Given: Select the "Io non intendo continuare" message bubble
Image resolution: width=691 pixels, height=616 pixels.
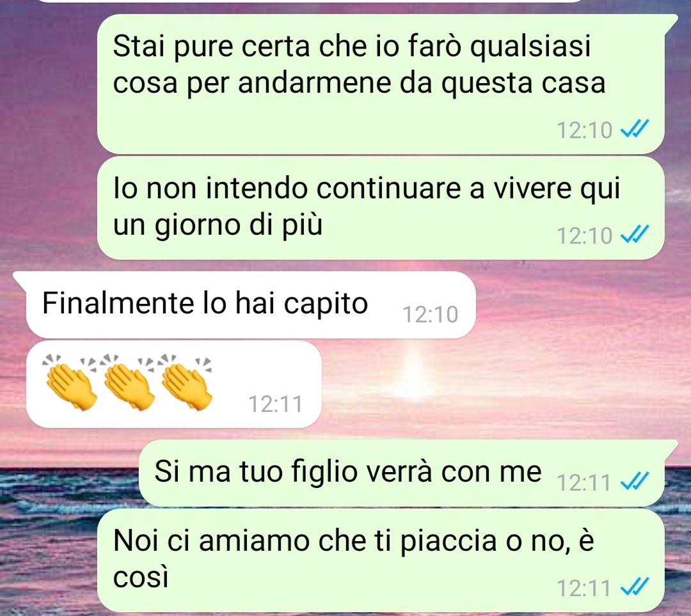Looking at the screenshot, I should pos(381,207).
